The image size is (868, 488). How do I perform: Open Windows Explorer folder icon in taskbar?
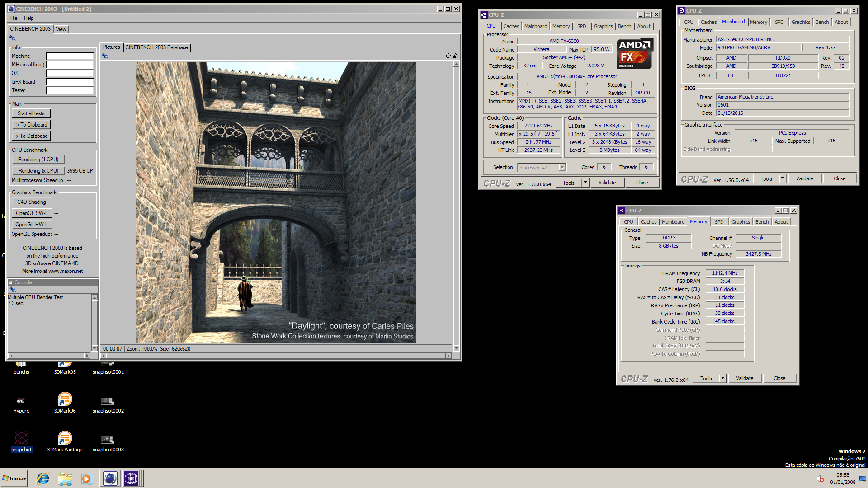click(65, 479)
